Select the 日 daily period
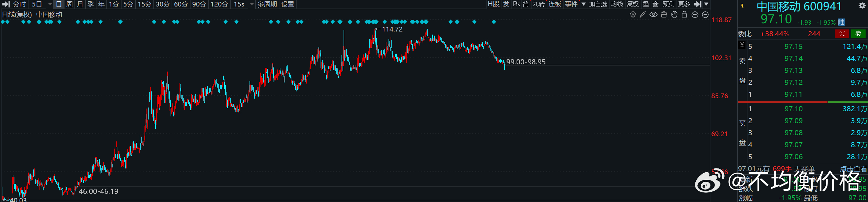 tap(59, 4)
